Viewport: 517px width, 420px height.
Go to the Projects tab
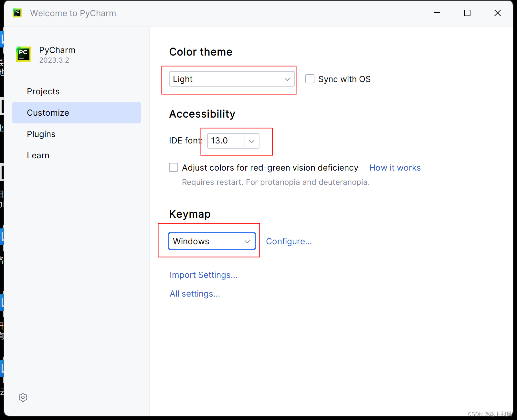pos(43,91)
